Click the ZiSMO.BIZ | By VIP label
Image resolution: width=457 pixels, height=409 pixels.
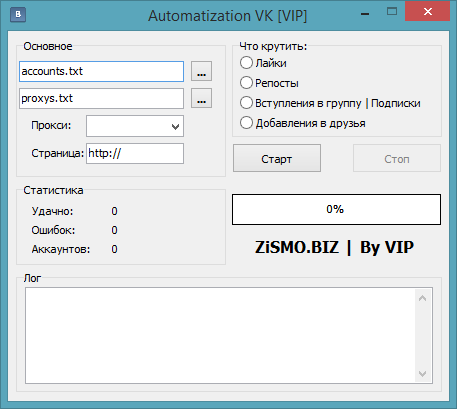tap(334, 247)
